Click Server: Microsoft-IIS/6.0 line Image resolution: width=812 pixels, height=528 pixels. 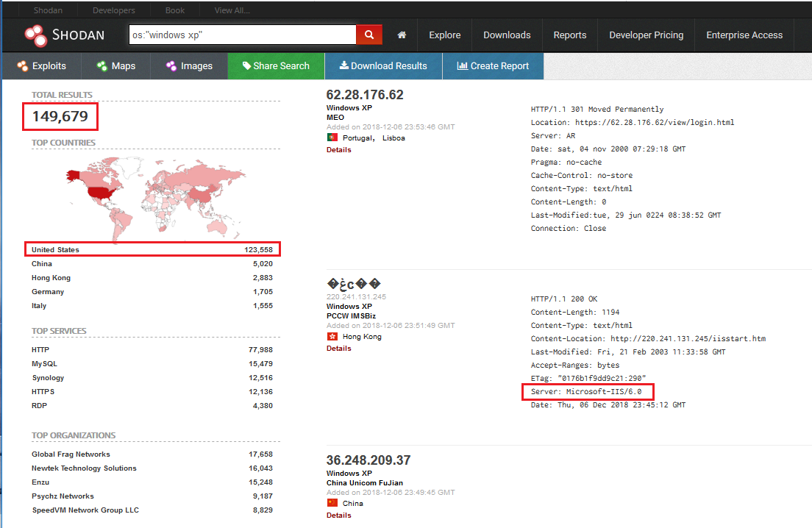pos(588,392)
